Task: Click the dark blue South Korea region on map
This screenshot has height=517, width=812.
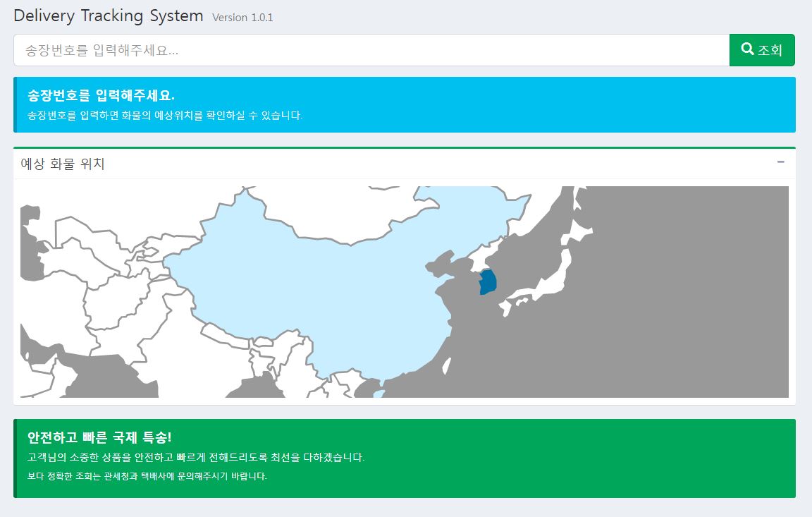Action: click(x=488, y=282)
